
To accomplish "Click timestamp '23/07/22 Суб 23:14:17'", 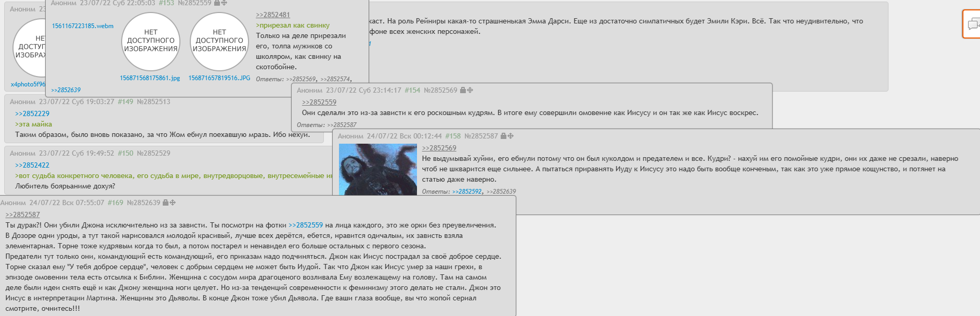I will point(363,90).
